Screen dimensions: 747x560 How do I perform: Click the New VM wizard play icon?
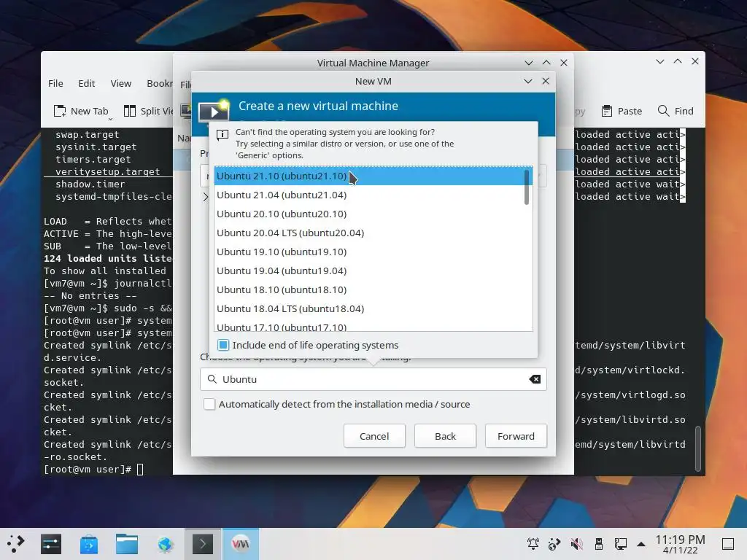pos(214,111)
